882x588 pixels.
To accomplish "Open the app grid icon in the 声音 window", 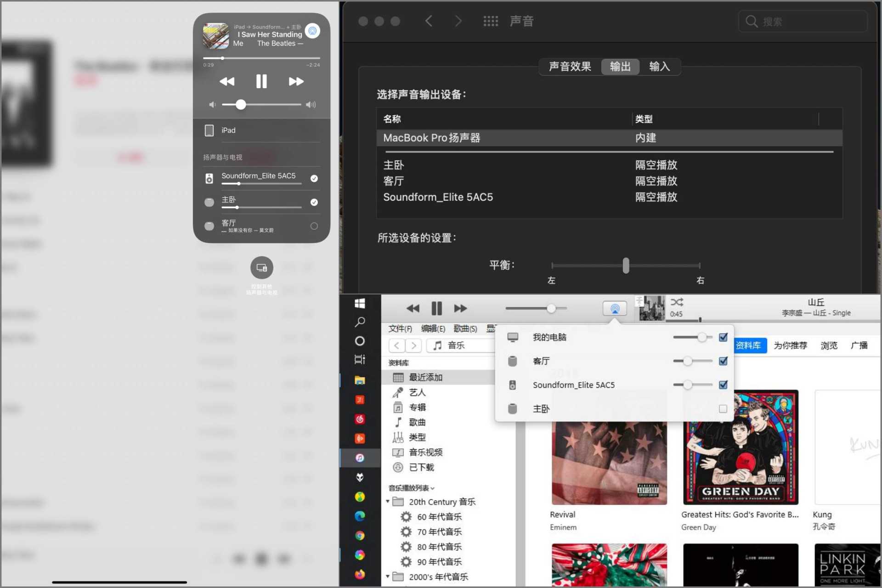I will 491,21.
